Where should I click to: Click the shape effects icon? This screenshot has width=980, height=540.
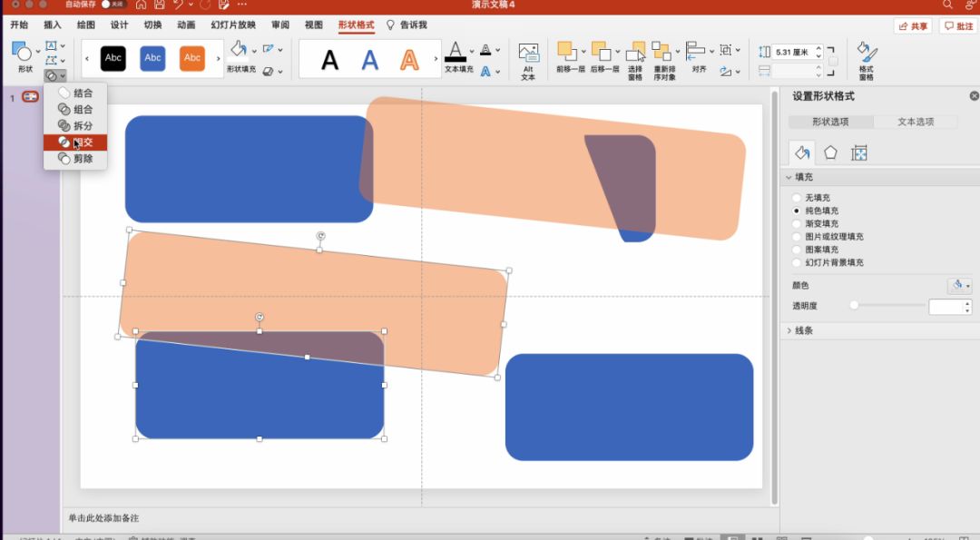pyautogui.click(x=268, y=72)
